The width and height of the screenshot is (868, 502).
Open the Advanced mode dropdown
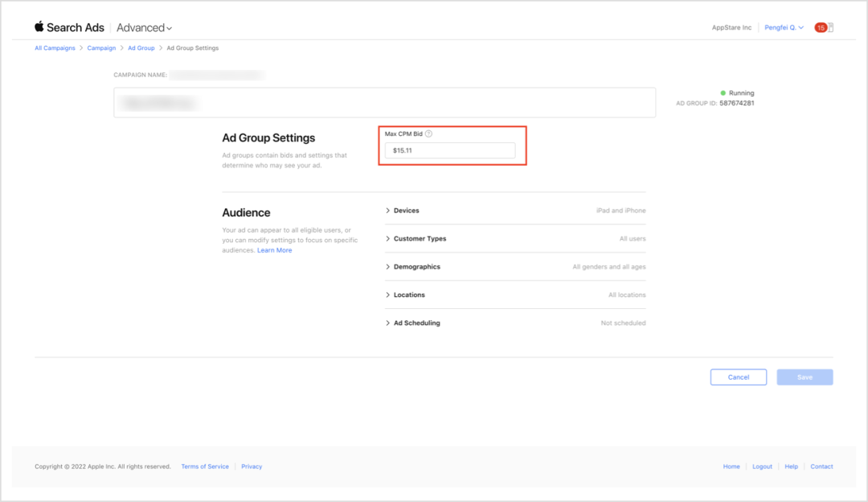[x=144, y=27]
